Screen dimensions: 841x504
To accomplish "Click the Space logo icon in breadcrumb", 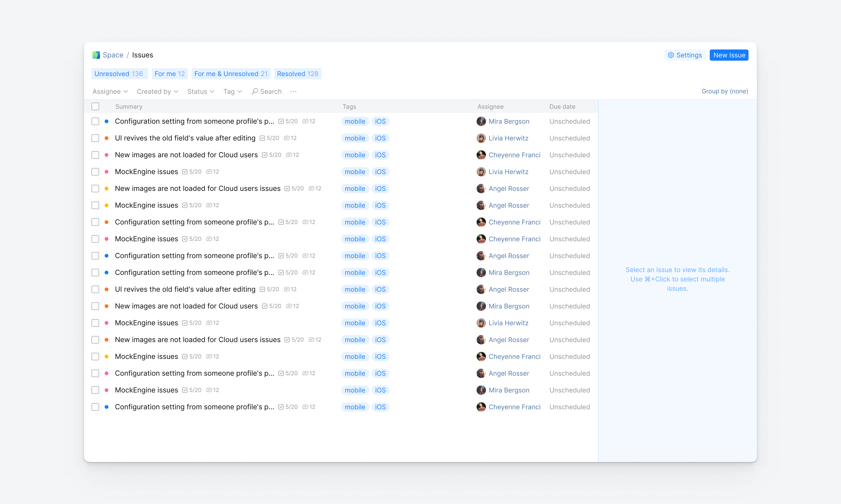I will pyautogui.click(x=96, y=55).
